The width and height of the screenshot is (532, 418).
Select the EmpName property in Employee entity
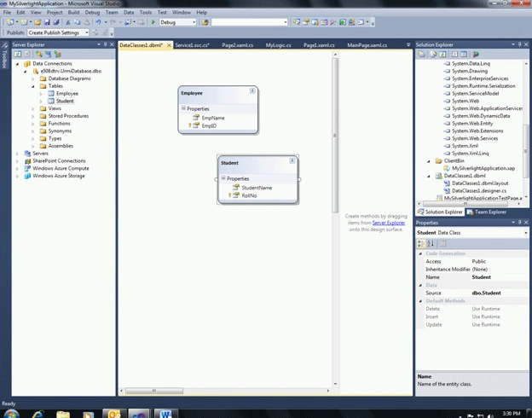coord(213,118)
